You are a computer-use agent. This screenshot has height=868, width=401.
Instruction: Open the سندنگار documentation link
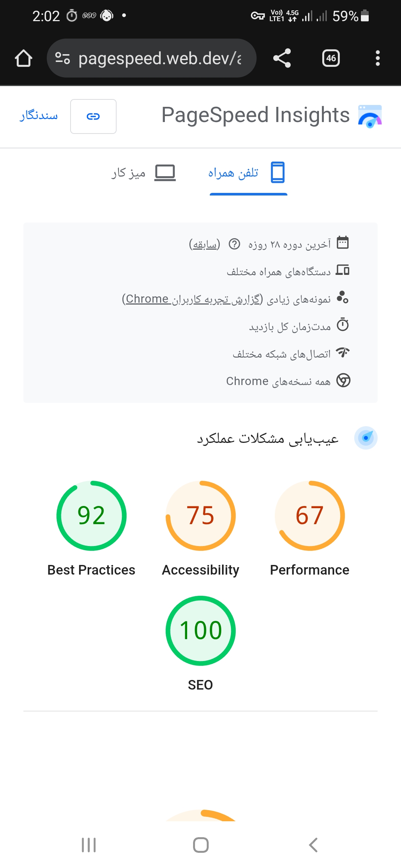click(x=39, y=116)
